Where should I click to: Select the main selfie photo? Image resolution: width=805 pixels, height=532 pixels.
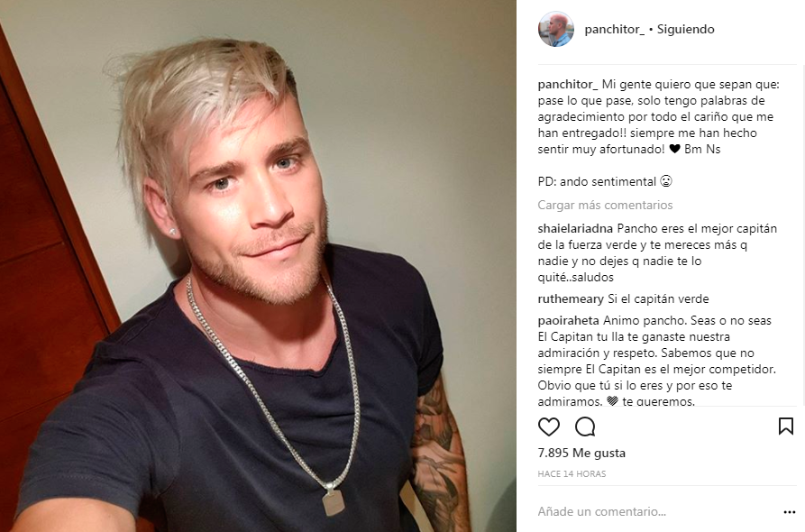(258, 266)
